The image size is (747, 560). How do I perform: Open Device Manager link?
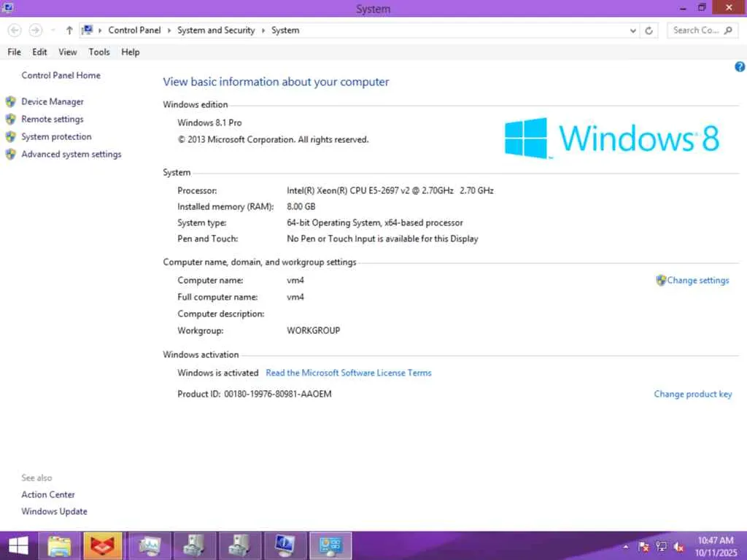coord(53,101)
